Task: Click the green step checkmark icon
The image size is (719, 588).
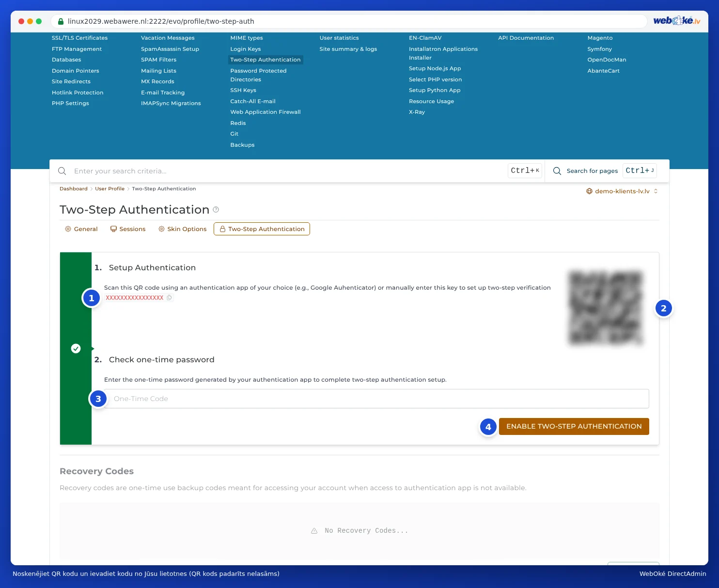Action: click(76, 349)
